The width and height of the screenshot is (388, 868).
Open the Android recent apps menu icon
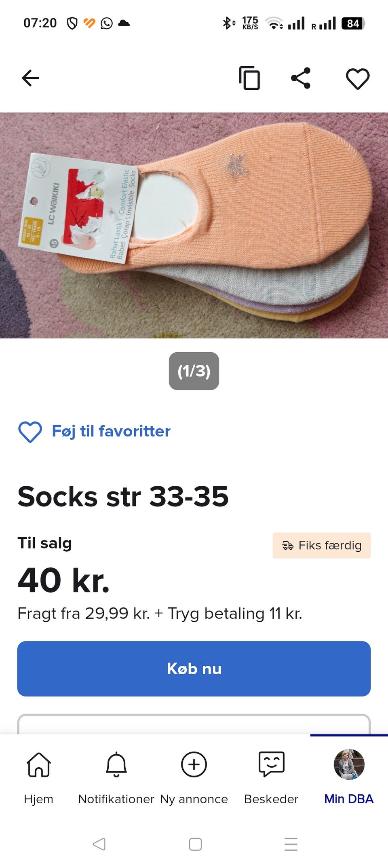click(291, 844)
